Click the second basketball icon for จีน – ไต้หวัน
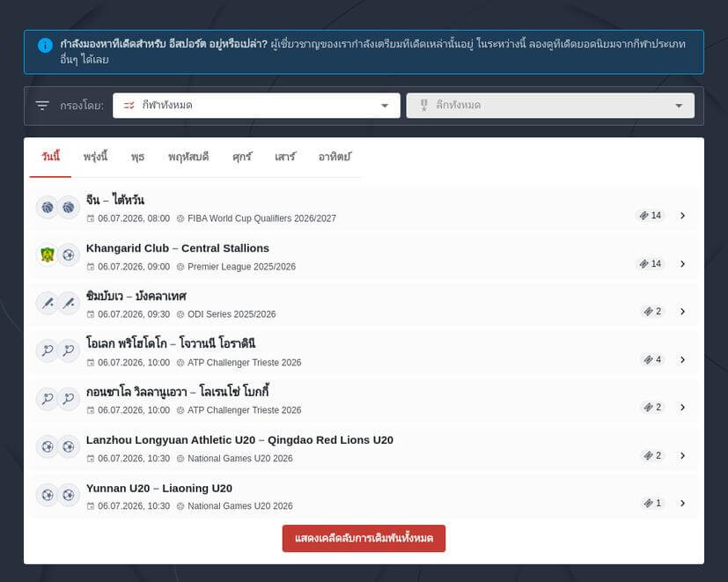 click(69, 207)
